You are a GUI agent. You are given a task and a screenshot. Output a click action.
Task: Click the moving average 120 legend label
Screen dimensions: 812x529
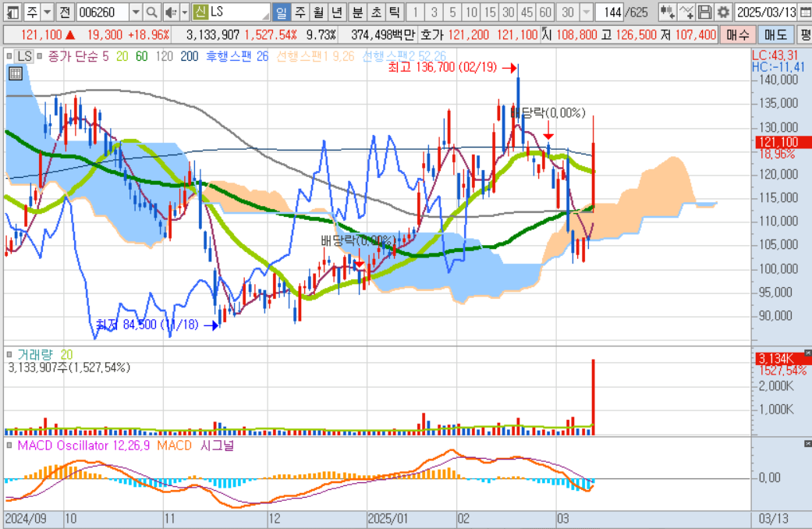[x=164, y=56]
